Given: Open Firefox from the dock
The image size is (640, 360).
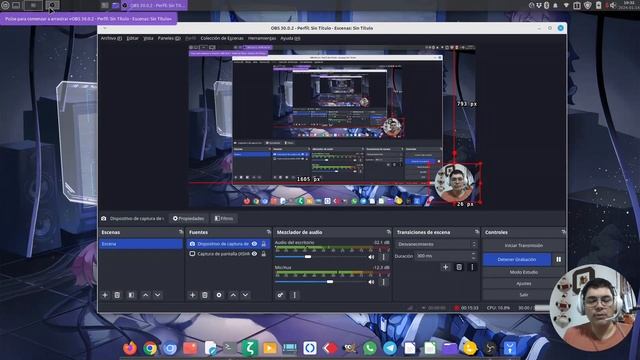Looking at the screenshot, I should tap(130, 348).
